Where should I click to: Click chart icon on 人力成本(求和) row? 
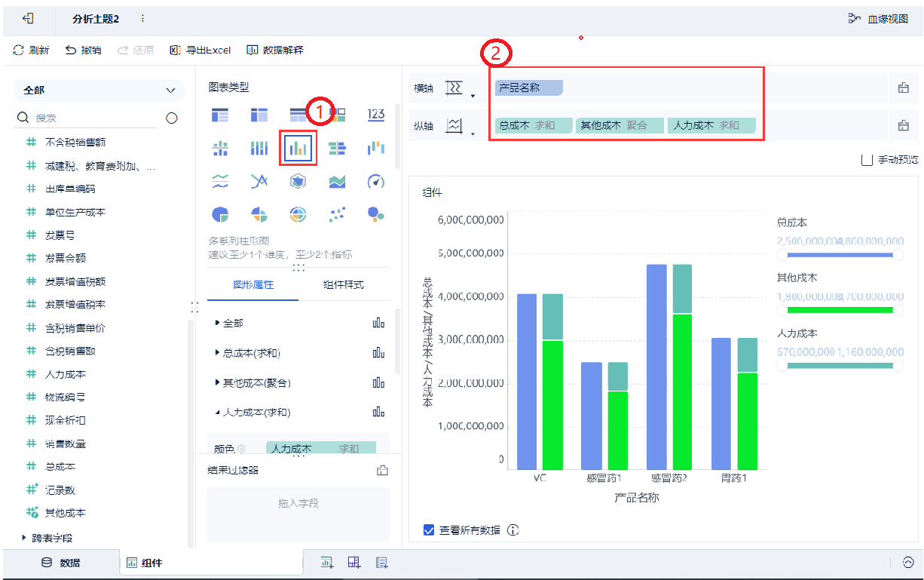(378, 412)
